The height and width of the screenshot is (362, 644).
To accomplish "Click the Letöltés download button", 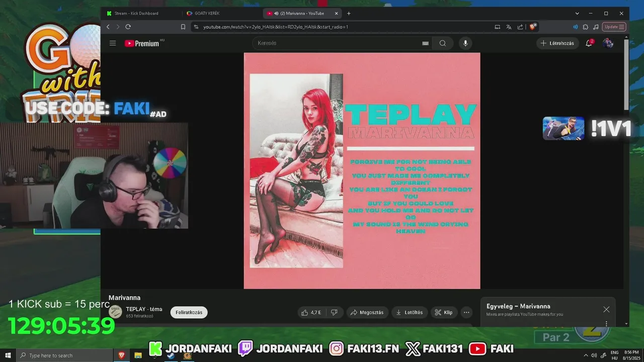I will [410, 312].
